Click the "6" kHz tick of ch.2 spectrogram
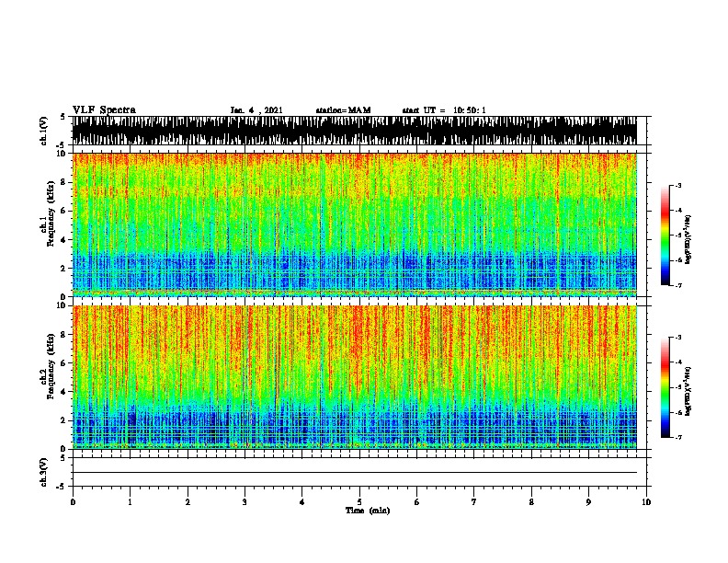This screenshot has height=563, width=728. pos(64,363)
